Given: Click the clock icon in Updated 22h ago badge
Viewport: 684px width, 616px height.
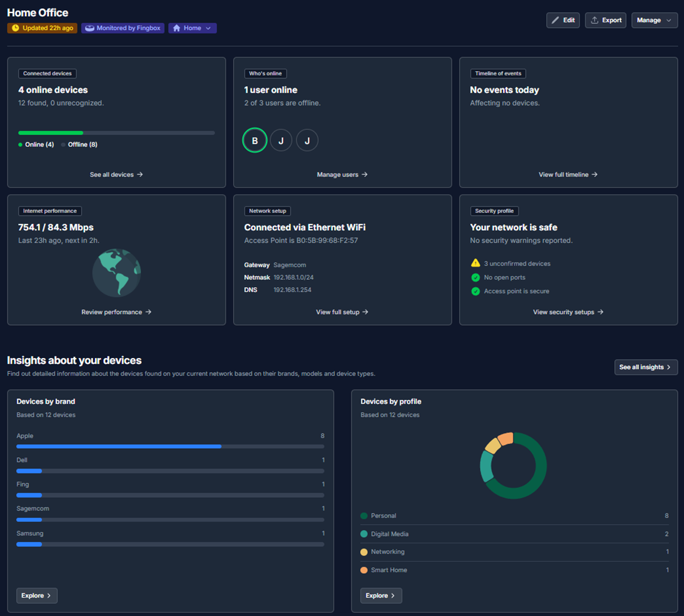Looking at the screenshot, I should [x=15, y=28].
